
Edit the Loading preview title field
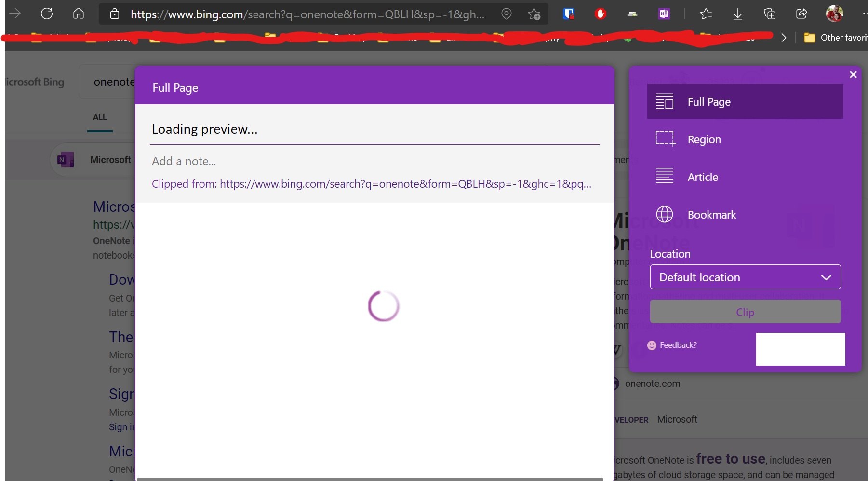(374, 129)
